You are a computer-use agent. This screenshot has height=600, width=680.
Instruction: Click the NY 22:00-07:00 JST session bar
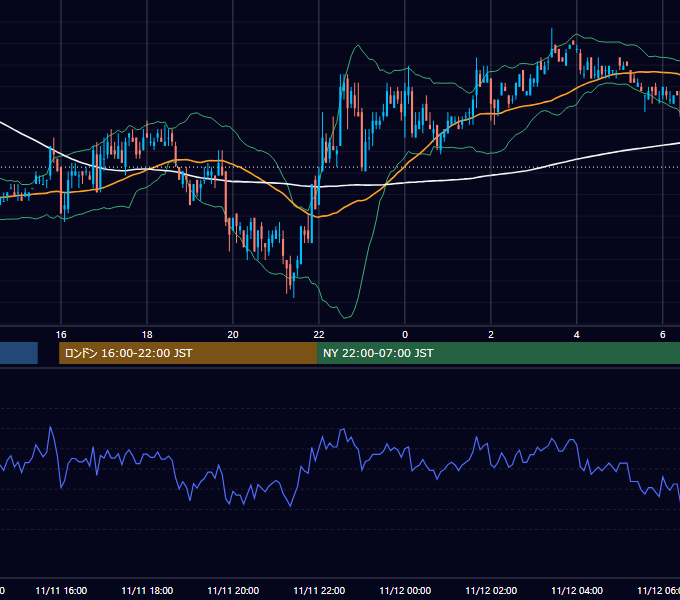point(498,353)
